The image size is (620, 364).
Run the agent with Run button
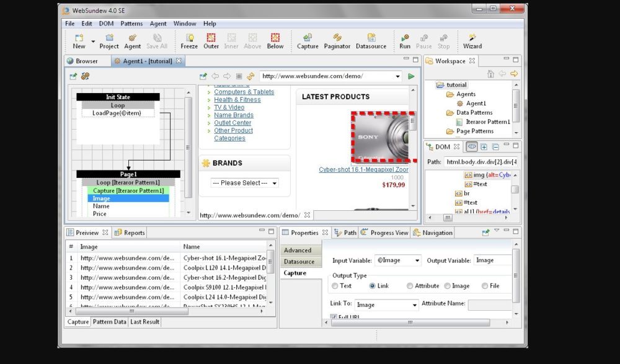(405, 41)
